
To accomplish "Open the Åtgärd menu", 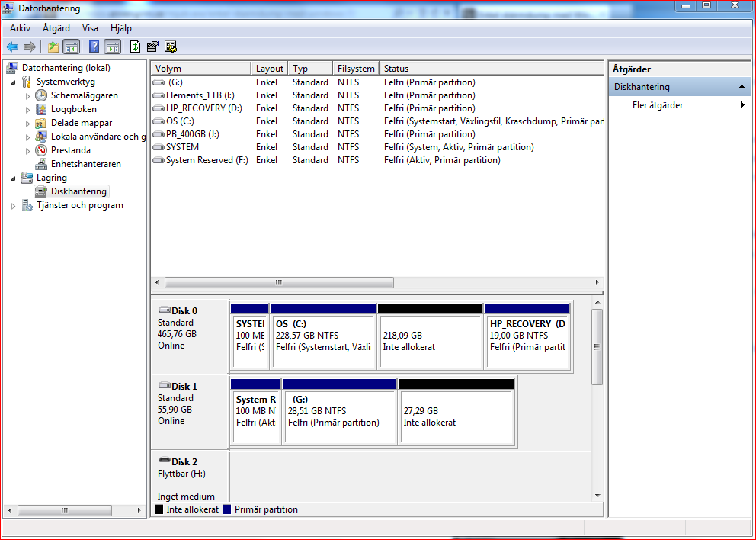I will coord(56,28).
